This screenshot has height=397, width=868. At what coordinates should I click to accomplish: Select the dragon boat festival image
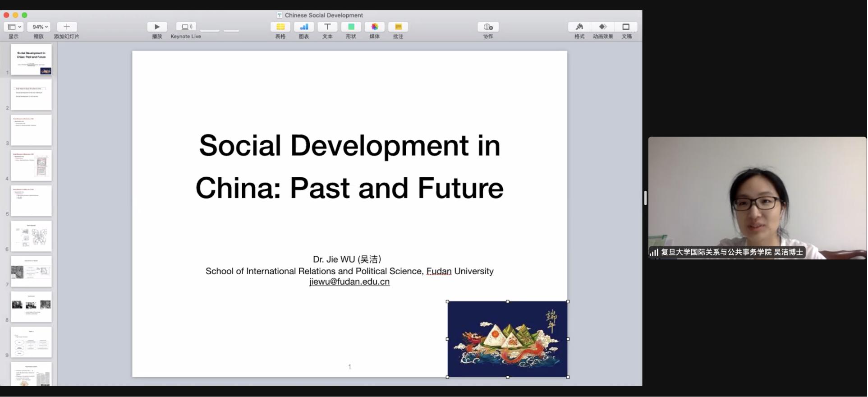point(507,339)
